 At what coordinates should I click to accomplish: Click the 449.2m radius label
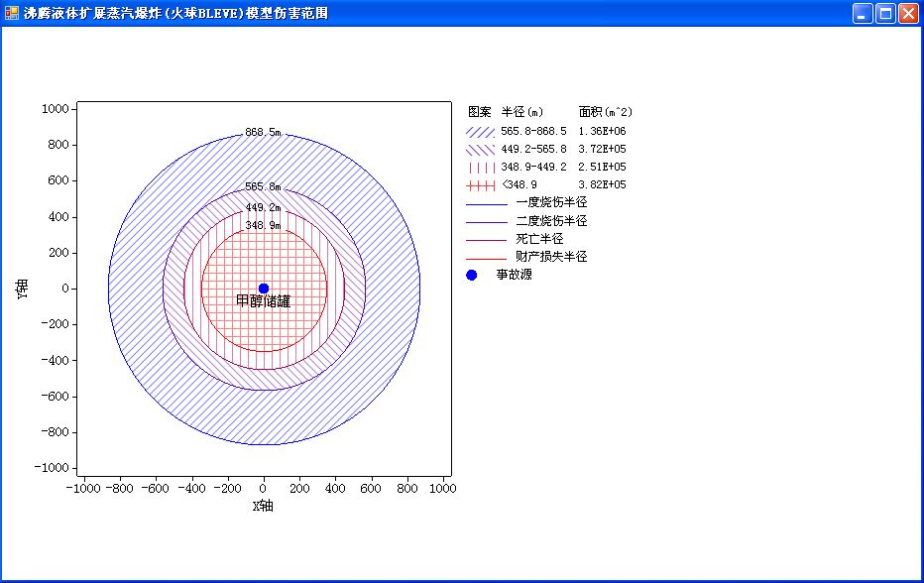pos(264,207)
